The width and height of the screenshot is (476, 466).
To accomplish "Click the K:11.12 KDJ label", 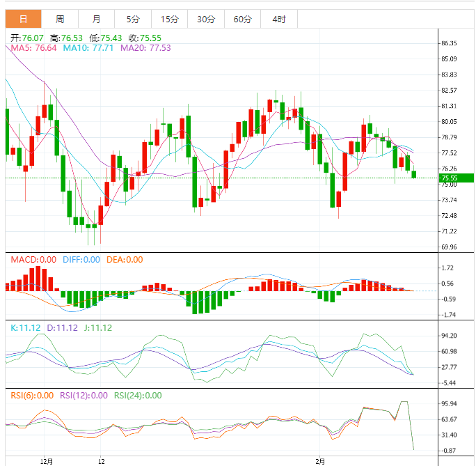I will click(x=24, y=327).
